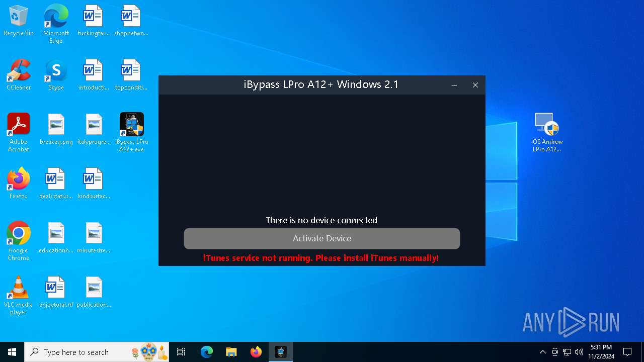644x362 pixels.
Task: Open the taskbar clock and date
Action: coord(601,352)
